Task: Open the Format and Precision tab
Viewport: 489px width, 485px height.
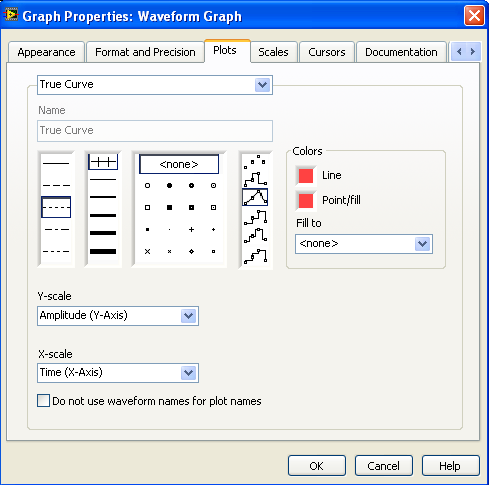Action: (x=145, y=52)
